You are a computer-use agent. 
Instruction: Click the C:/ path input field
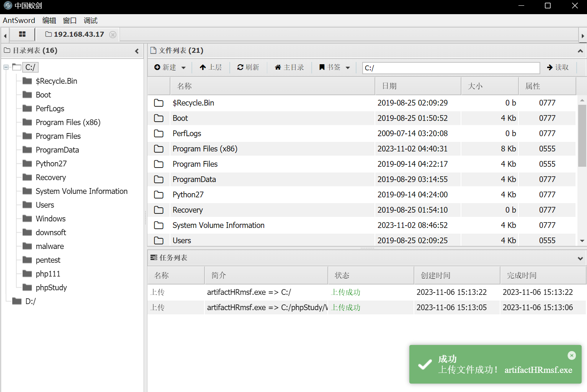[451, 68]
